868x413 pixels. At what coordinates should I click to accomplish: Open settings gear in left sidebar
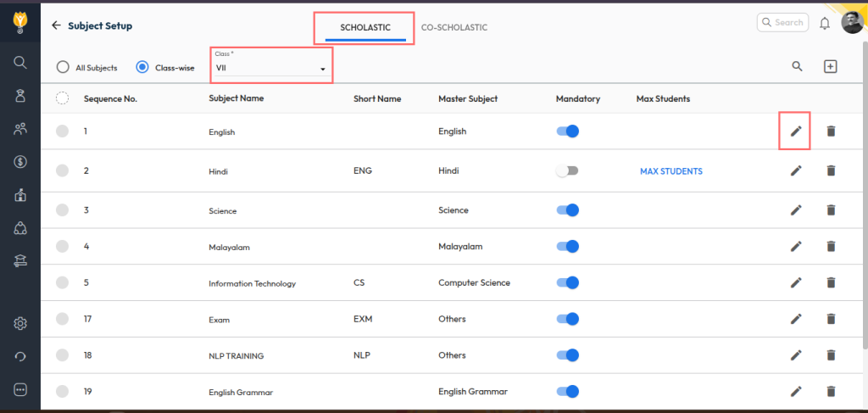click(x=20, y=323)
